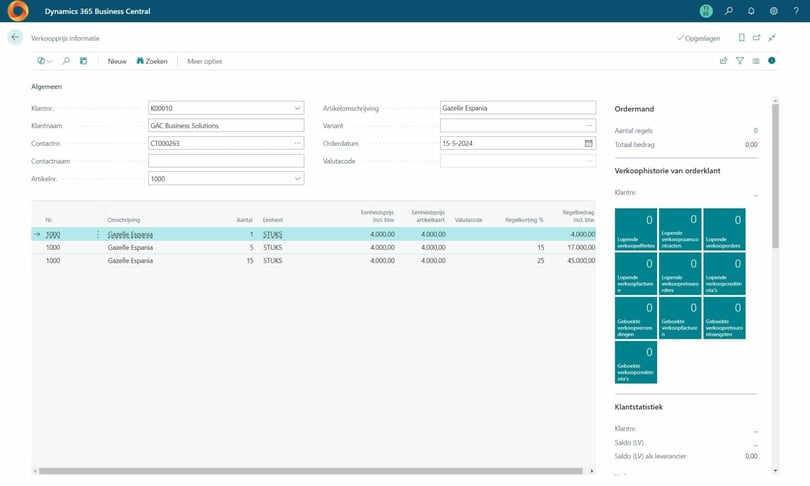Share the page using the share icon

[723, 61]
